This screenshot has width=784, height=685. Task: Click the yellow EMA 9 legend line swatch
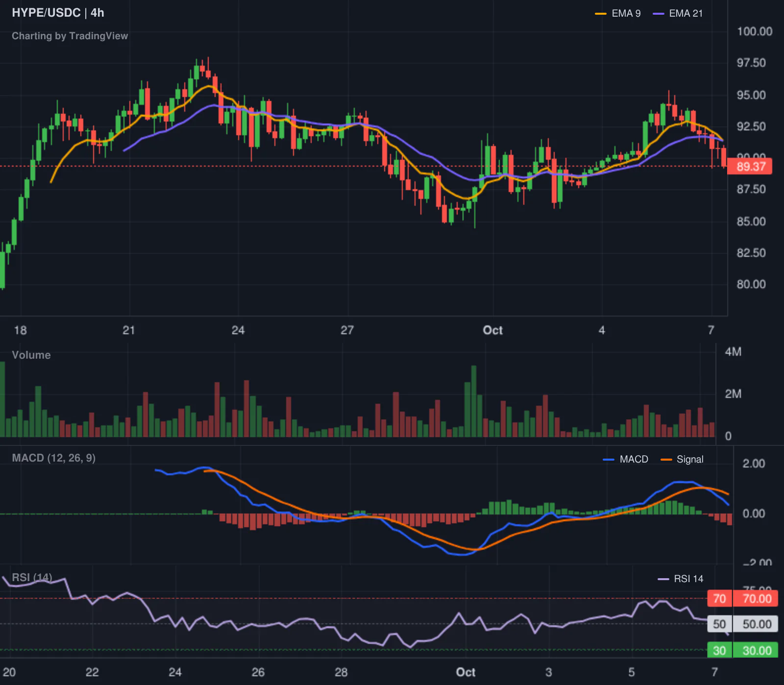point(600,14)
